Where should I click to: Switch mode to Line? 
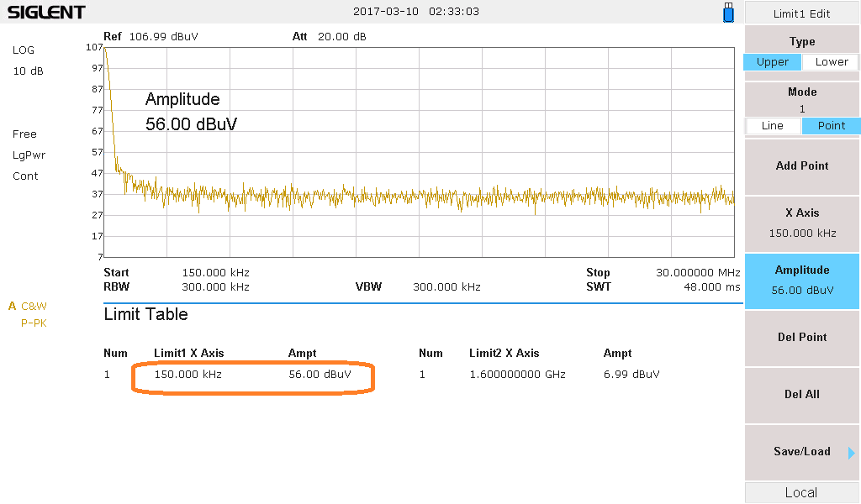click(772, 126)
